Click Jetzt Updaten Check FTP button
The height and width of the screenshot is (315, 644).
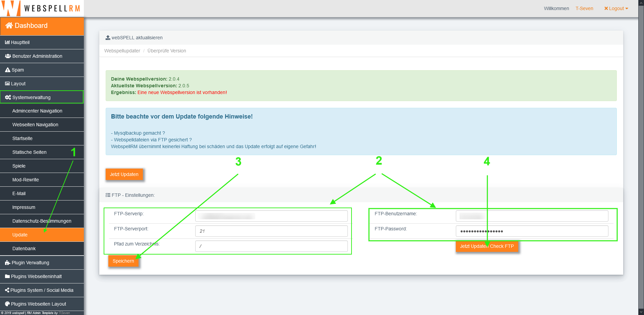pos(487,246)
